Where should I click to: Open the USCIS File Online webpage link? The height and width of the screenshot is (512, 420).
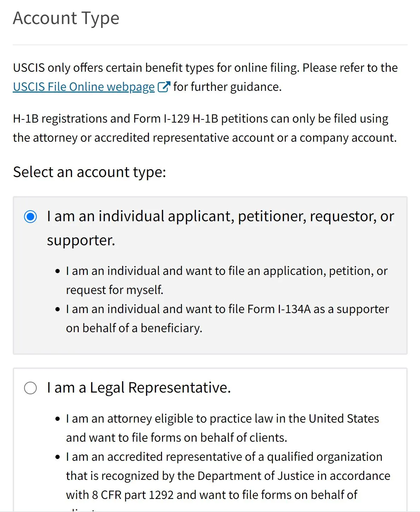coord(83,87)
